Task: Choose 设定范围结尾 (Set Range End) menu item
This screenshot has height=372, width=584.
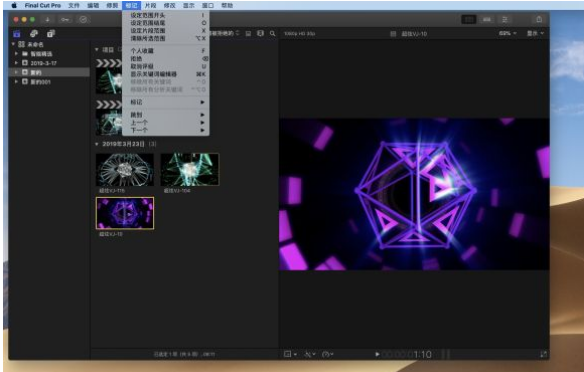Action: click(166, 23)
